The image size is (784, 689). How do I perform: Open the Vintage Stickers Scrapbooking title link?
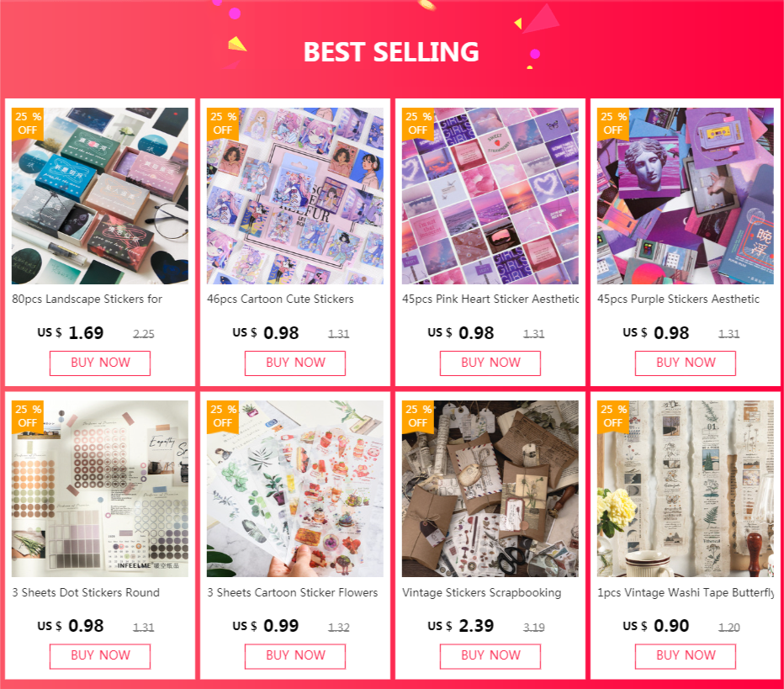481,592
